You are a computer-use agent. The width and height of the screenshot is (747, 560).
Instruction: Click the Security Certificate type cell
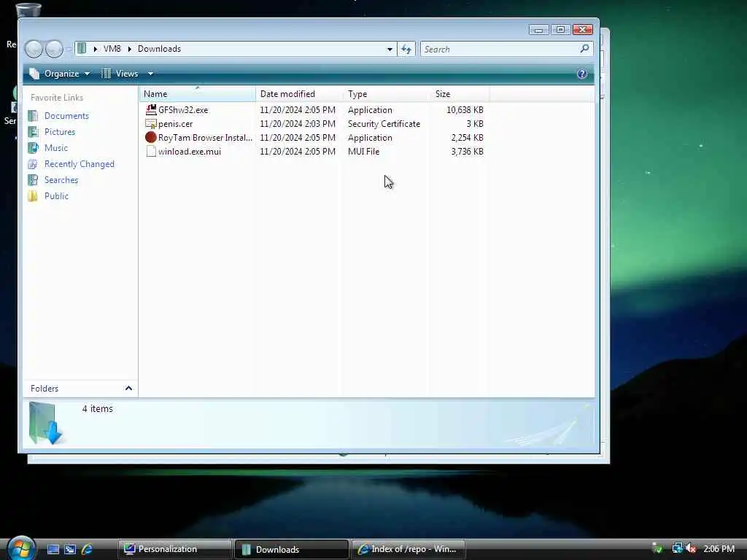click(x=384, y=124)
